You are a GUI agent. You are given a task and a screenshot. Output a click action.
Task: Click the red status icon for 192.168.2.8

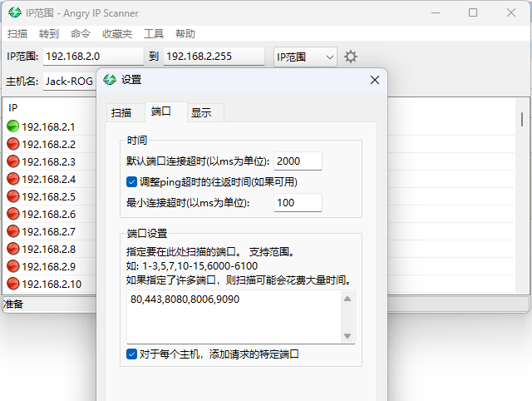point(12,249)
